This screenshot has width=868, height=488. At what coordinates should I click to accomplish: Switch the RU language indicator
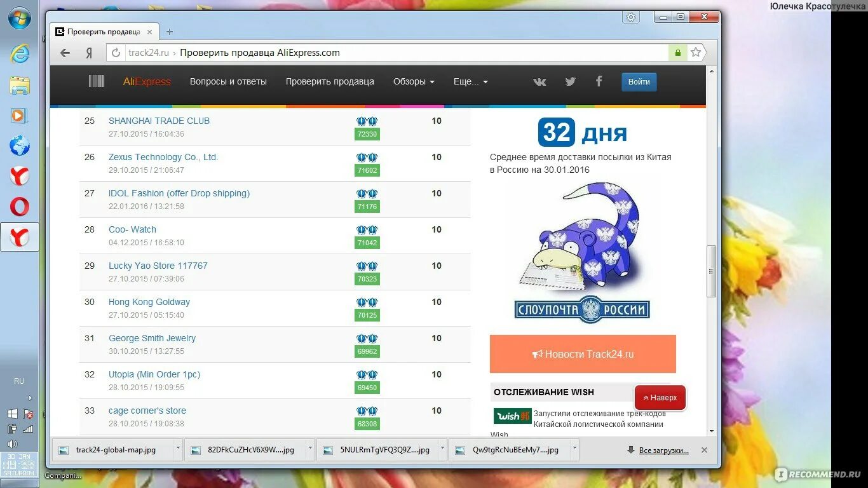(19, 381)
